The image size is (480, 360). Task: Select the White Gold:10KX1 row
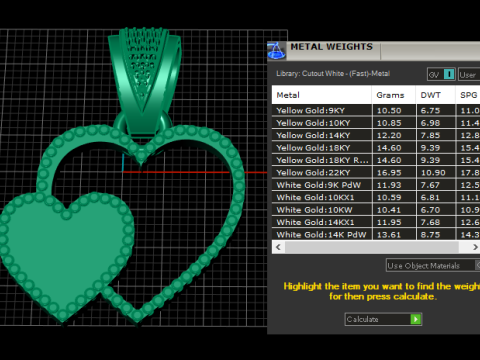(x=376, y=197)
